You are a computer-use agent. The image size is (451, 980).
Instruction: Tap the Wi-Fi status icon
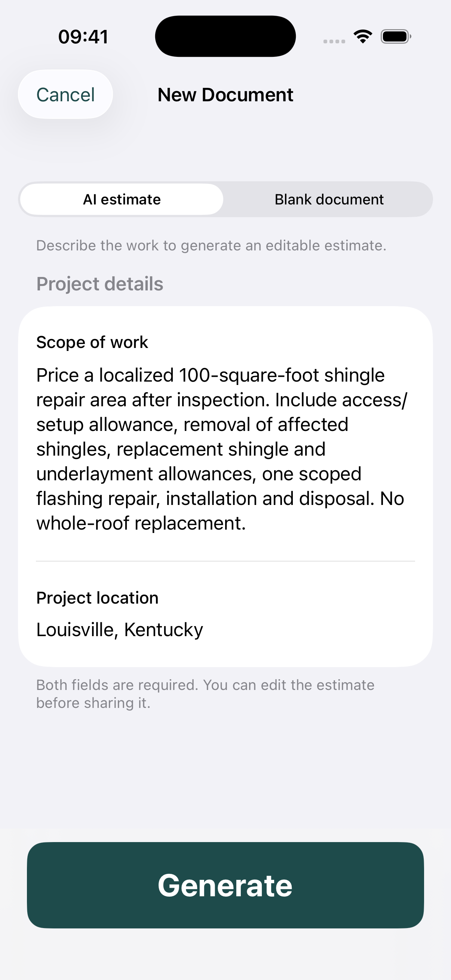point(363,37)
